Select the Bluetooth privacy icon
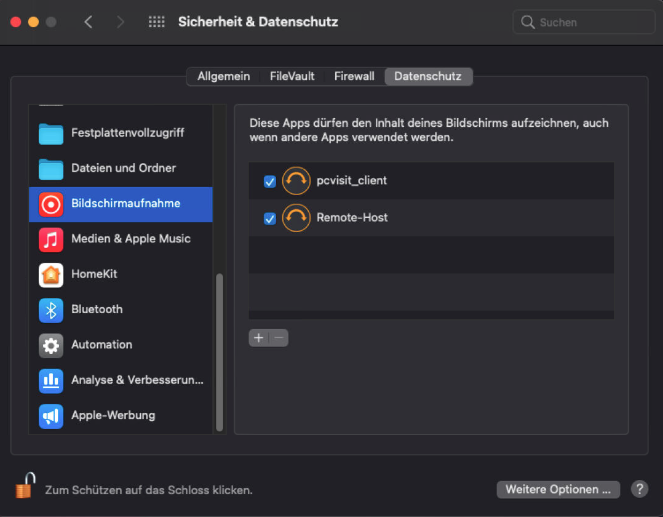This screenshot has width=663, height=517. point(51,309)
